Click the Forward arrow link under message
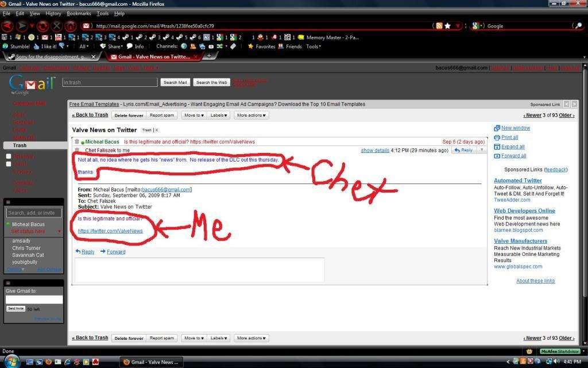This screenshot has width=588, height=368. click(x=113, y=252)
